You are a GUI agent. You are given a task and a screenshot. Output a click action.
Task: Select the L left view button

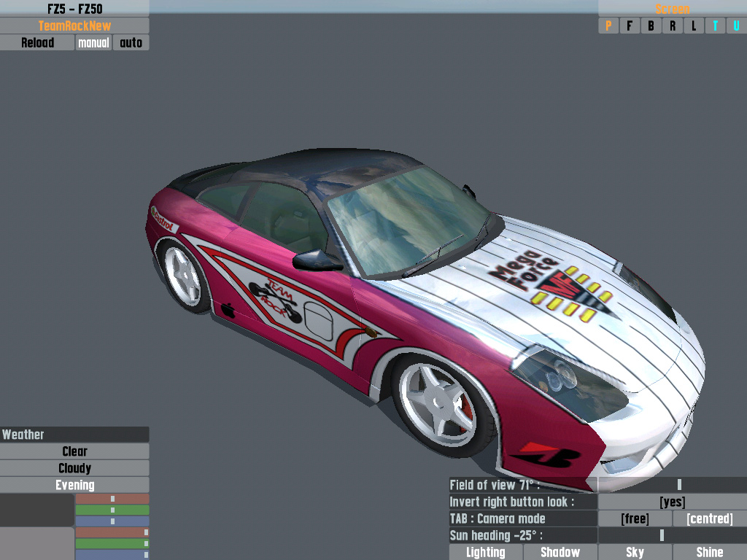coord(694,26)
